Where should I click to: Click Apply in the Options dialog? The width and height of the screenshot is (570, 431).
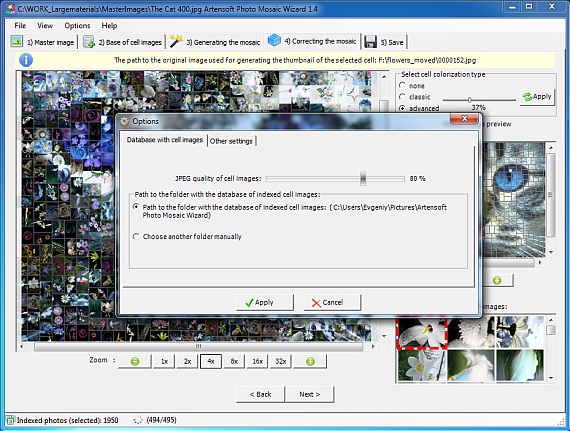[265, 302]
